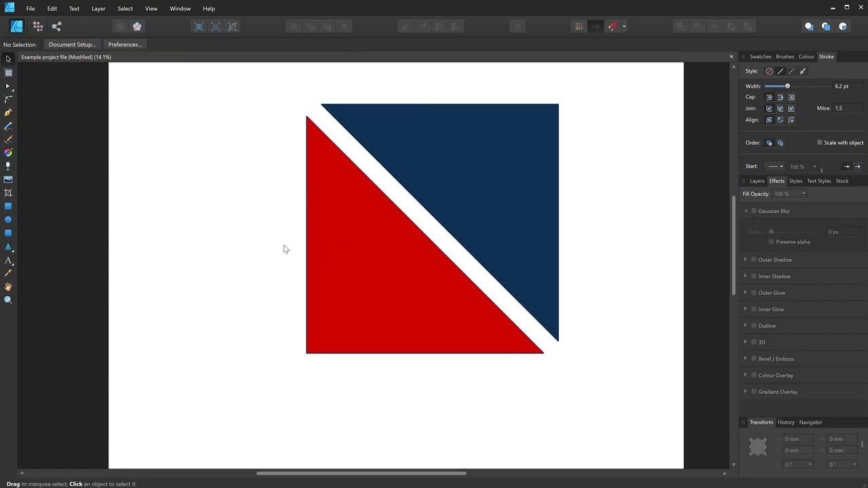Enable Scale with object option
Screen dimensions: 868x488
[x=820, y=142]
